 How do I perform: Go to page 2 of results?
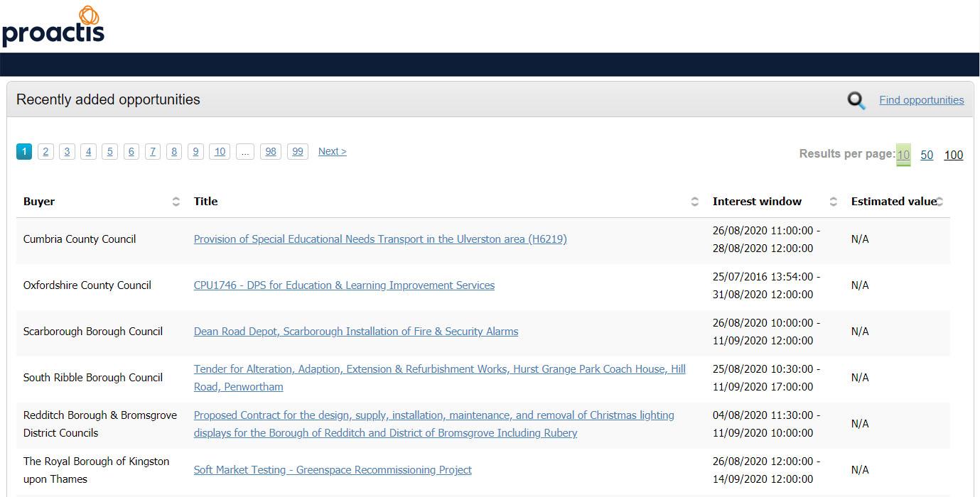tap(45, 151)
